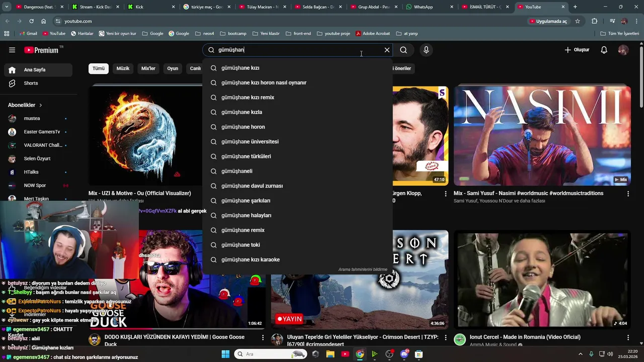Select the Müzik filter chip
Image resolution: width=644 pixels, height=362 pixels.
123,68
